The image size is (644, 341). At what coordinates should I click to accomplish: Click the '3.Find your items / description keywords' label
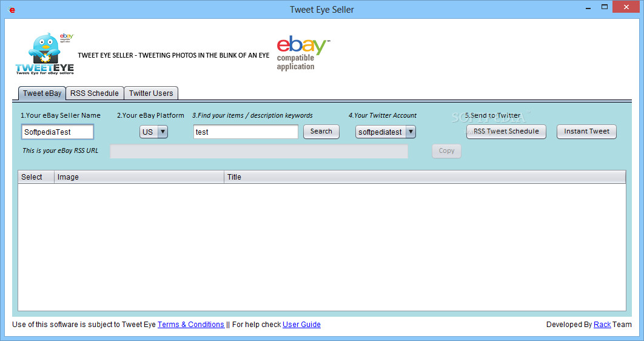click(253, 115)
